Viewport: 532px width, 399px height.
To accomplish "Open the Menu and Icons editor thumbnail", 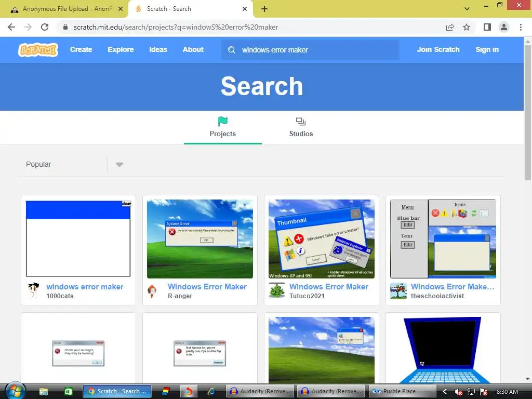I will 443,239.
